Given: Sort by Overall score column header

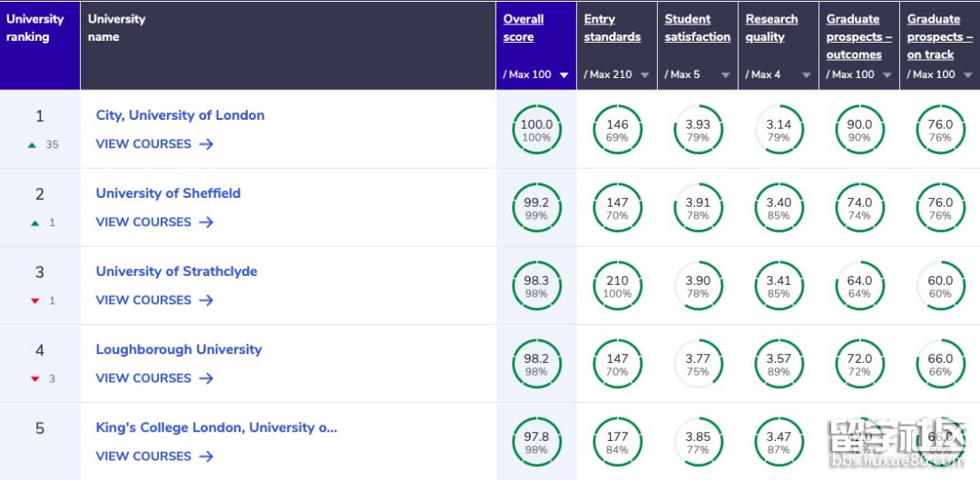Looking at the screenshot, I should point(524,28).
